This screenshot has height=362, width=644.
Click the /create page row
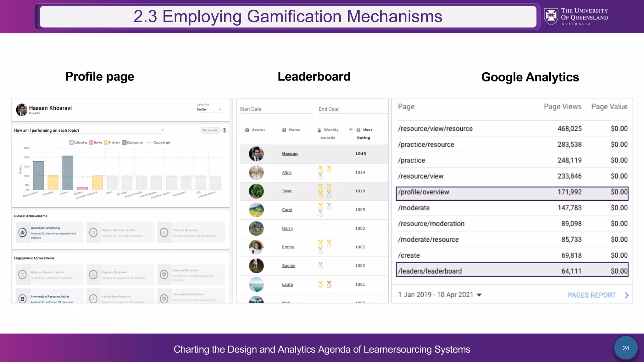tap(513, 255)
